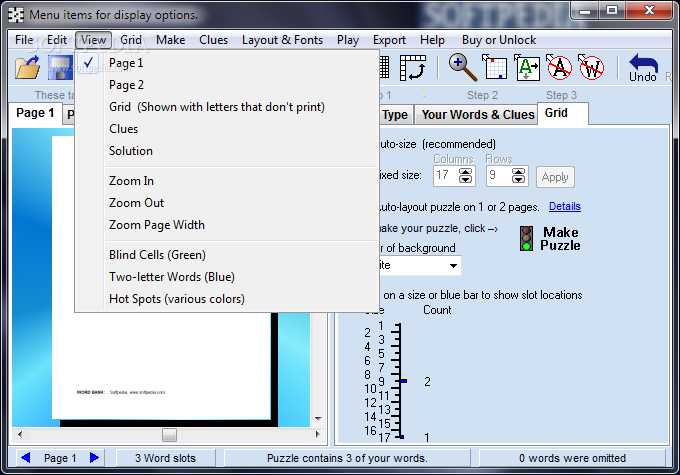The width and height of the screenshot is (680, 475).
Task: Click the Columns spinner arrows
Action: coord(465,176)
